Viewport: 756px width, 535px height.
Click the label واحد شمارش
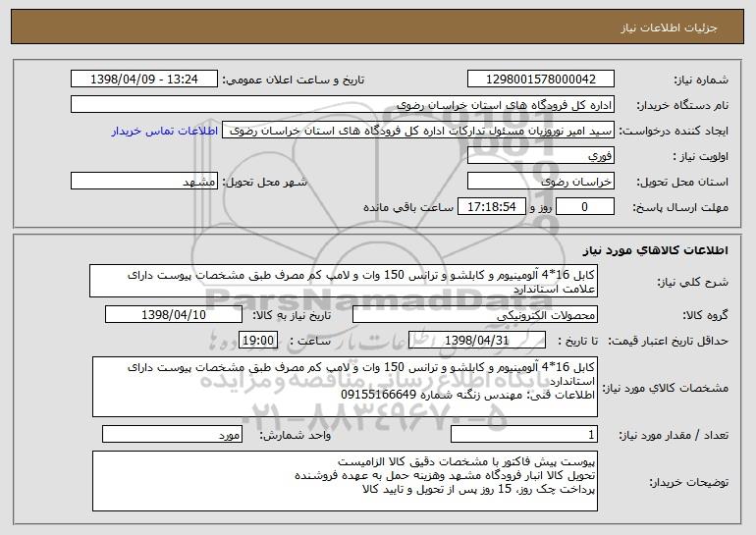296,435
